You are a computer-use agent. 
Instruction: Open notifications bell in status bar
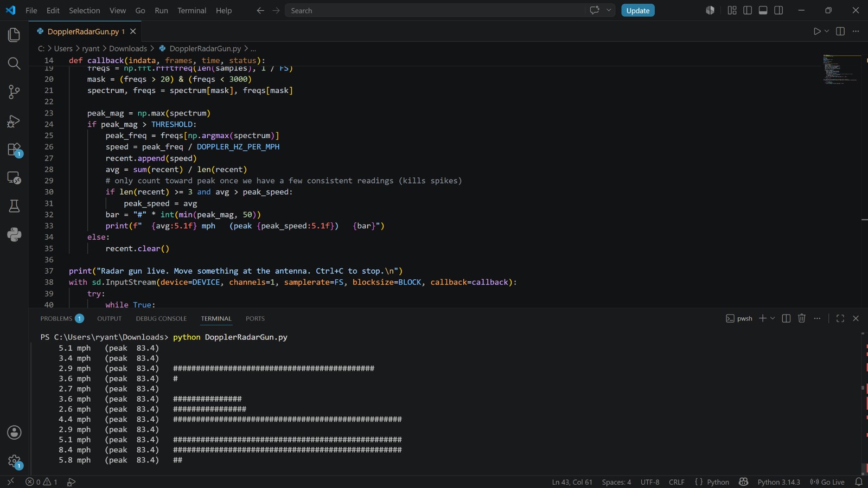tap(859, 482)
